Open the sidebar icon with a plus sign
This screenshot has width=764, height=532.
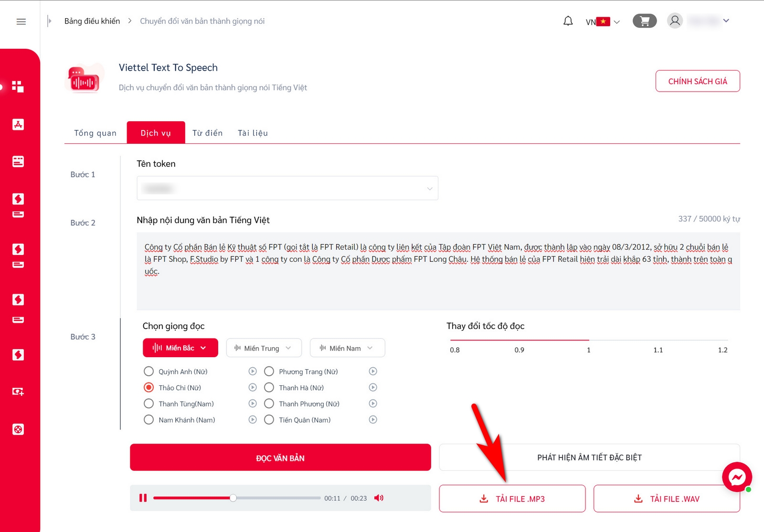[18, 392]
